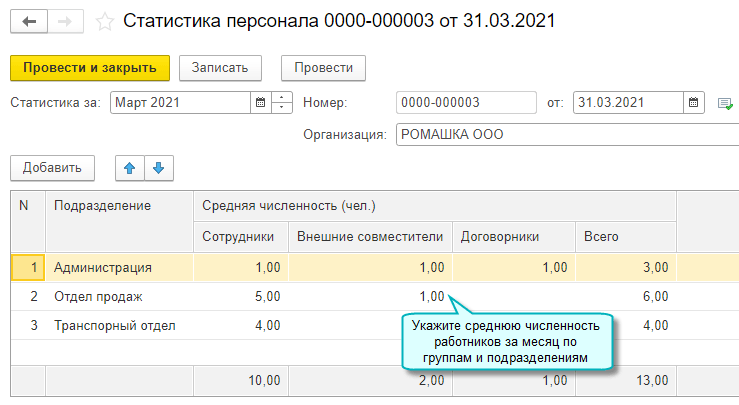Select the Администрация row
Screen dimensions: 739x405
[x=103, y=267]
